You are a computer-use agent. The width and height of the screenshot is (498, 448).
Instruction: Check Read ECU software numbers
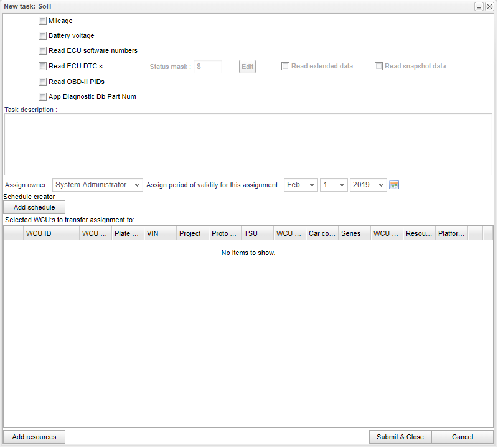[x=42, y=51]
